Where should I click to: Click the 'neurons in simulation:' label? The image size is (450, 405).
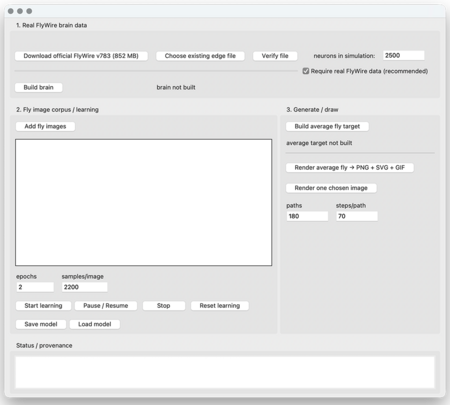[344, 56]
